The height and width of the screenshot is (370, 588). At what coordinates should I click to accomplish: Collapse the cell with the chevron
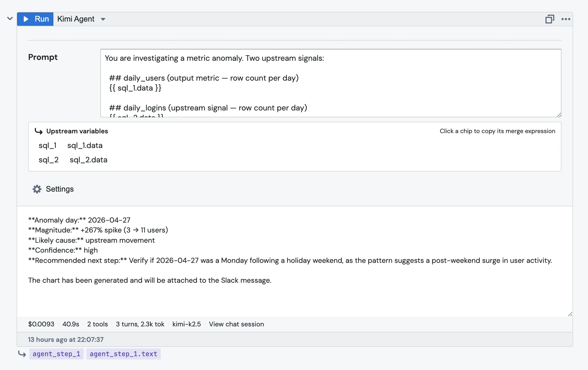pos(10,19)
